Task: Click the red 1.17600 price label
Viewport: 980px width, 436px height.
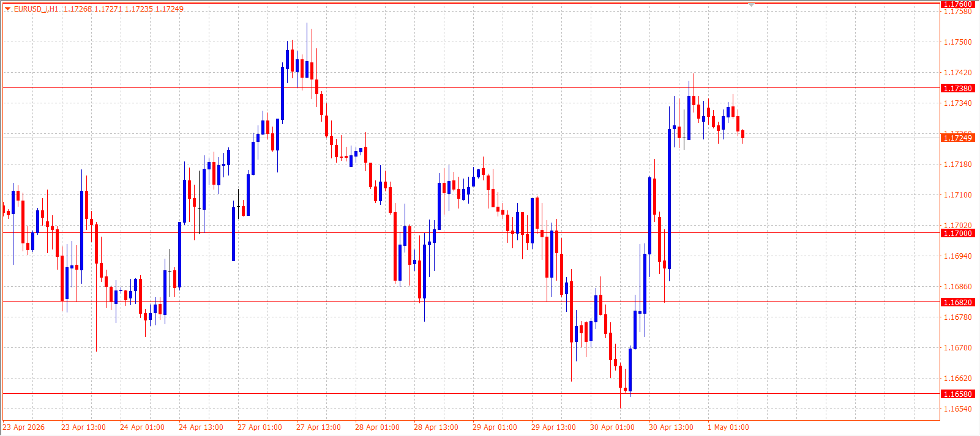Action: point(957,4)
